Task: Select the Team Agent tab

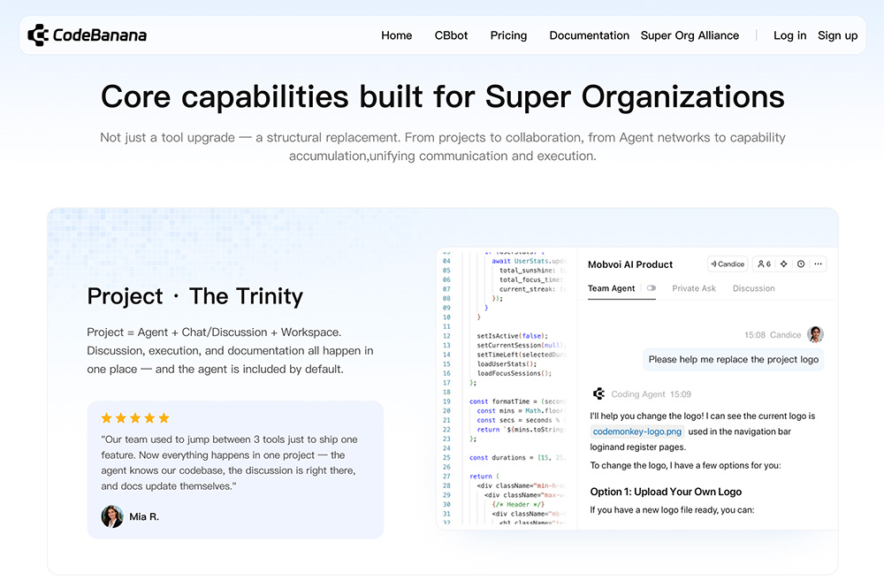Action: pyautogui.click(x=611, y=288)
